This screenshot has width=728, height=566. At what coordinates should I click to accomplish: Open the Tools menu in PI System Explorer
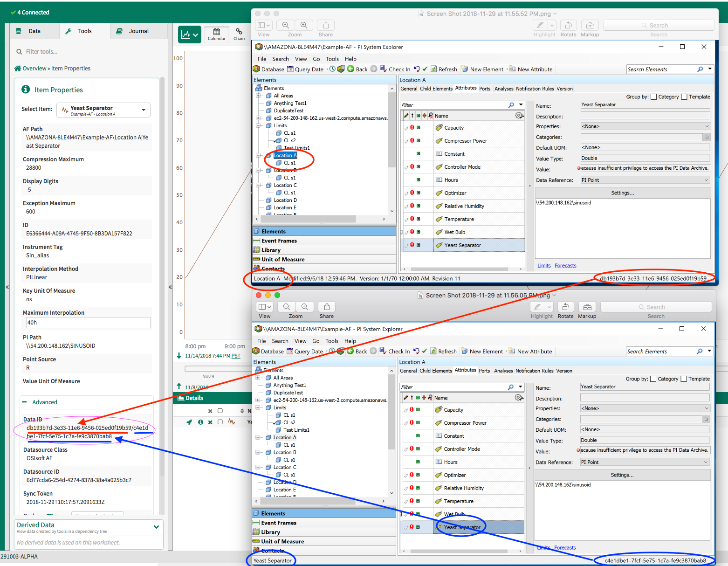pyautogui.click(x=332, y=58)
